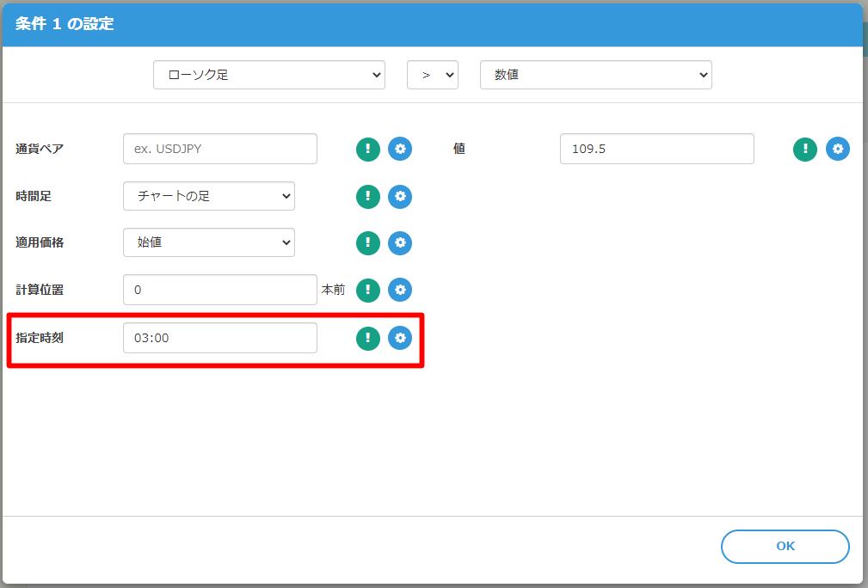Open the ">" comparison operator dropdown
This screenshot has width=868, height=588.
click(432, 75)
